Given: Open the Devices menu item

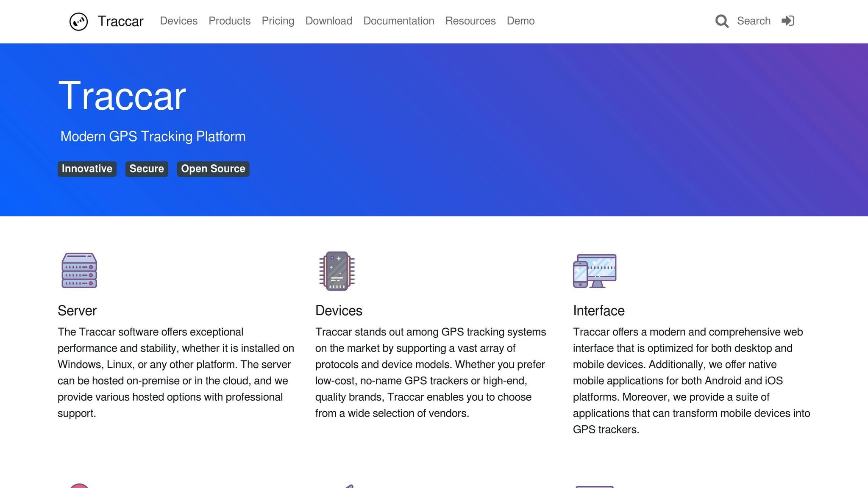Looking at the screenshot, I should (x=178, y=21).
